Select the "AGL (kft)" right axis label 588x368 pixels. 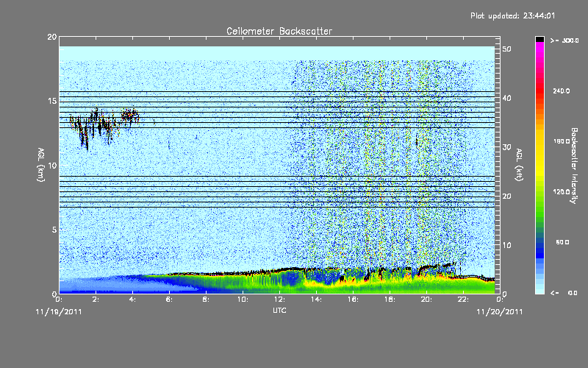(x=519, y=165)
